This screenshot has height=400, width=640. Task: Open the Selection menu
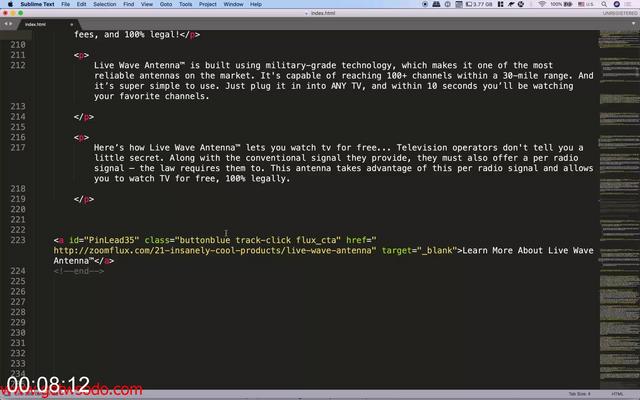[104, 4]
